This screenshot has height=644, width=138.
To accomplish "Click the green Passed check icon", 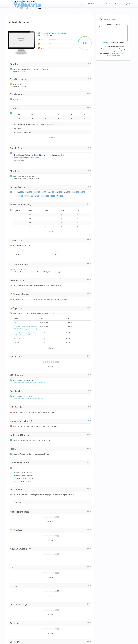I will (x=39, y=39).
